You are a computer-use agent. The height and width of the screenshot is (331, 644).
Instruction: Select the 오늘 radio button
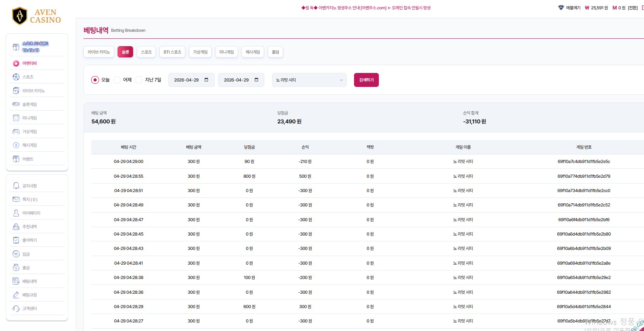pos(95,80)
